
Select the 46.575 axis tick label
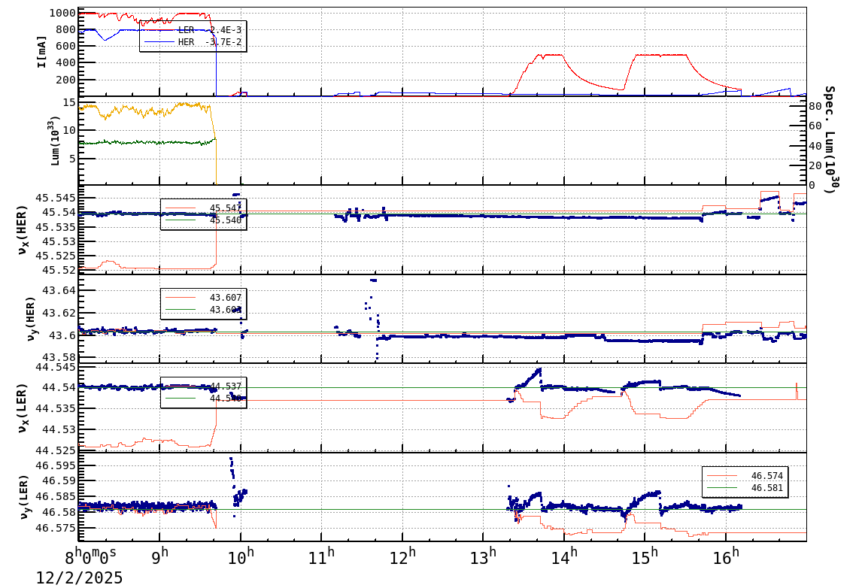[x=56, y=529]
